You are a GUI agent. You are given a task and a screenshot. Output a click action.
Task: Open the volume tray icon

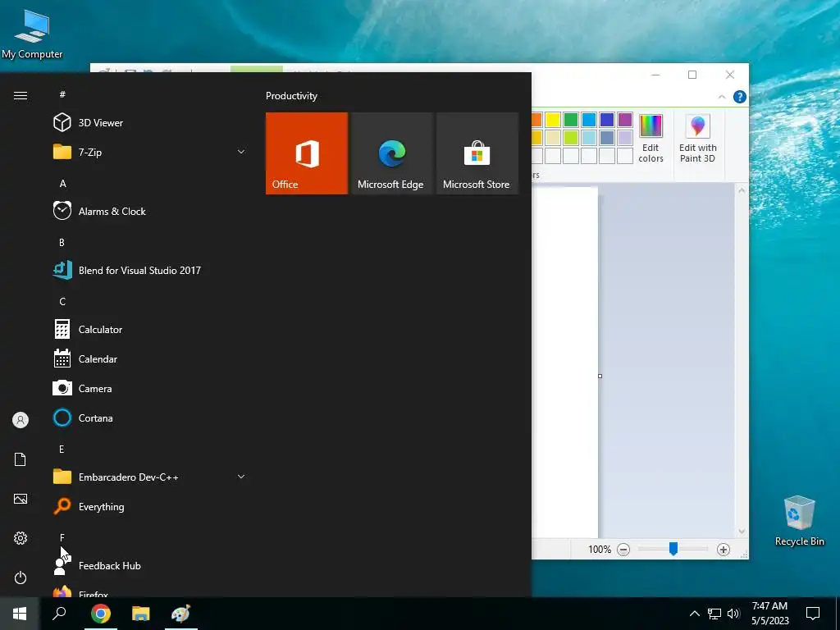pos(733,614)
